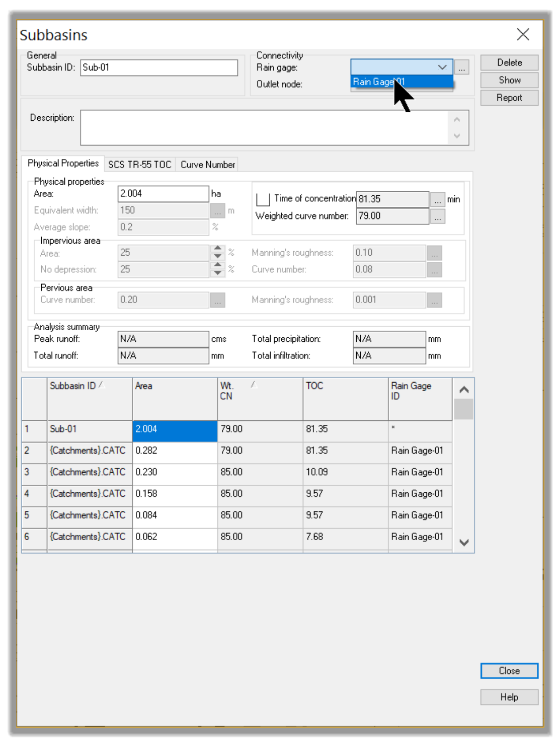Increase No depression percentage with up arrow
Viewport: 560px width, 746px height.
[217, 265]
